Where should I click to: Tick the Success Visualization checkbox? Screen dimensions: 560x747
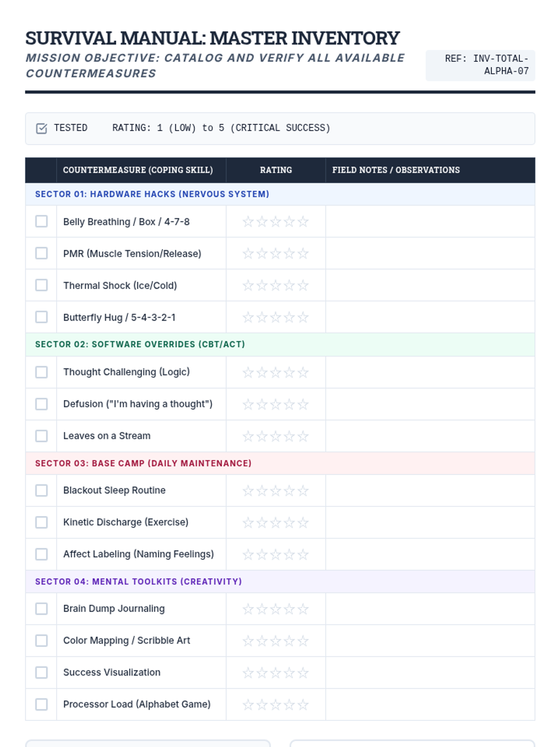(x=42, y=672)
